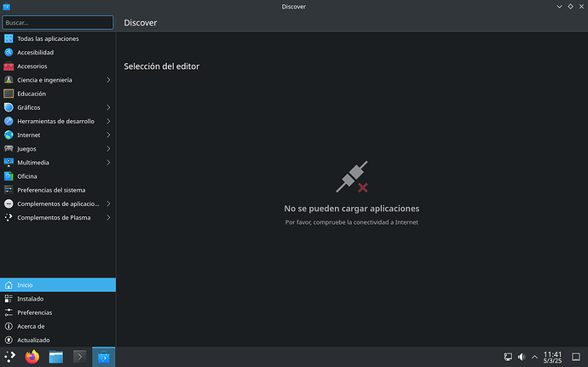Click the taskbar clock showing 11:41
This screenshot has width=588, height=367.
tap(552, 357)
